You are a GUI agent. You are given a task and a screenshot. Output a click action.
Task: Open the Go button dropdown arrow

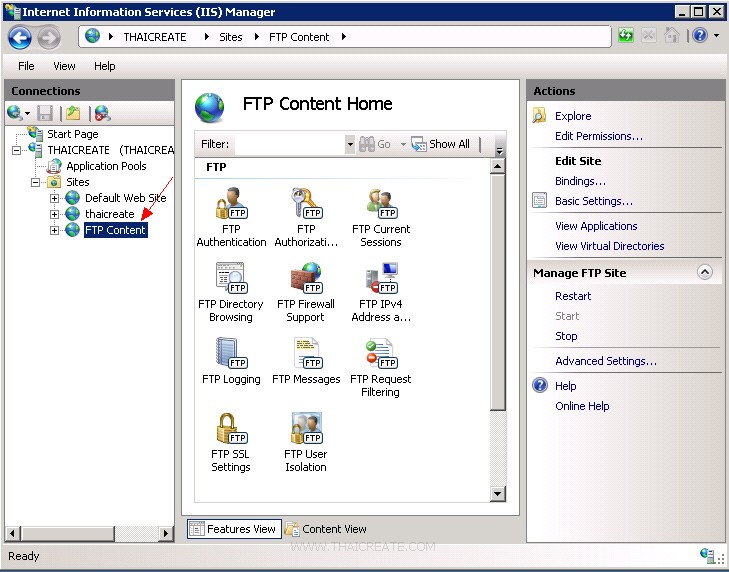coord(403,144)
